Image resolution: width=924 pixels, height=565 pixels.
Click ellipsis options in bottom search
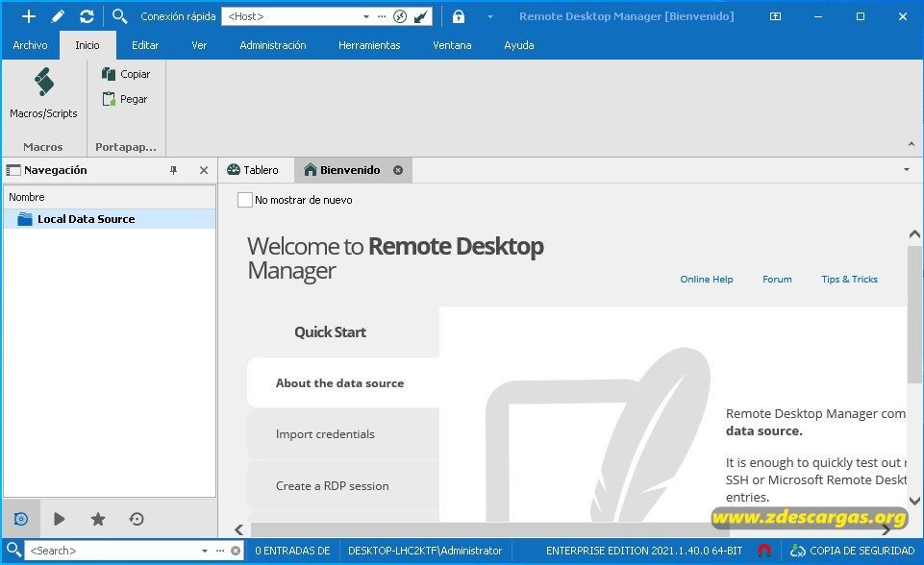pyautogui.click(x=220, y=551)
